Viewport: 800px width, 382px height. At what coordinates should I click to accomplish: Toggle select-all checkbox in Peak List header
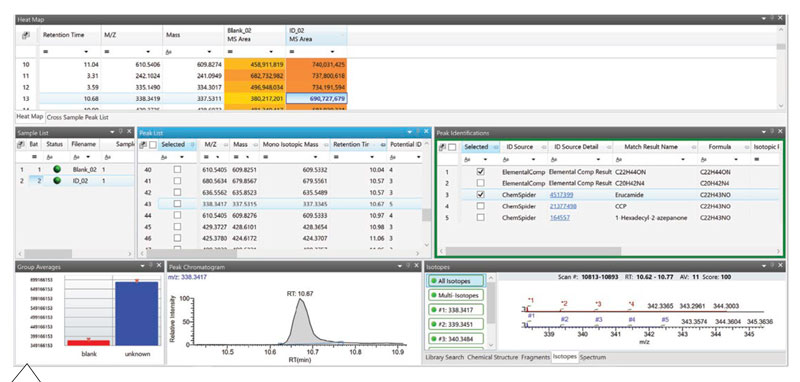point(153,145)
